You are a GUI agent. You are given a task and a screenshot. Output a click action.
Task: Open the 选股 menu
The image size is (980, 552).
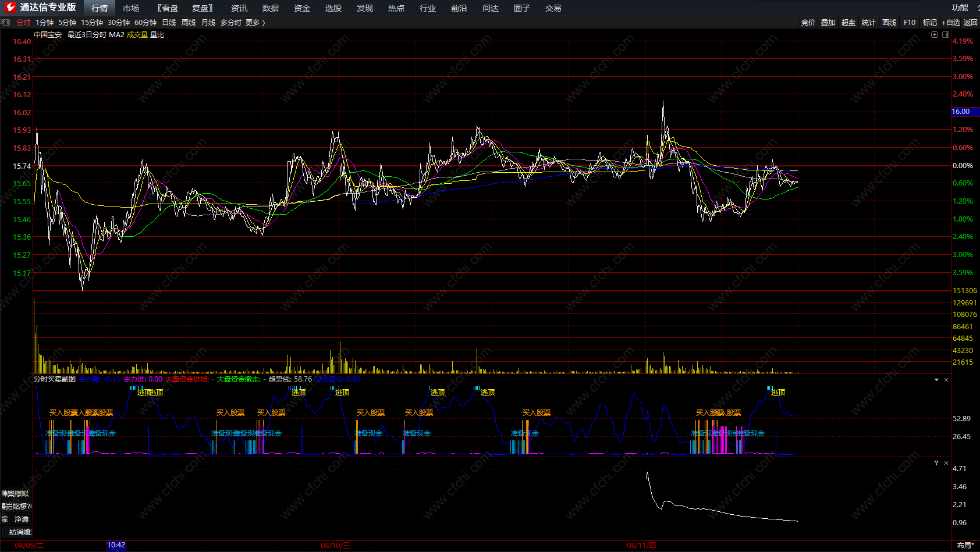(333, 8)
